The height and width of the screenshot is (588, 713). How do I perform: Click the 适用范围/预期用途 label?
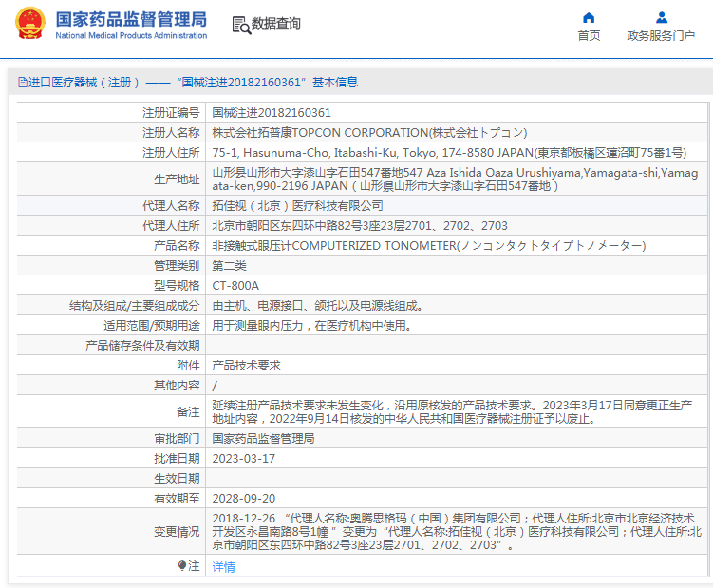click(151, 326)
